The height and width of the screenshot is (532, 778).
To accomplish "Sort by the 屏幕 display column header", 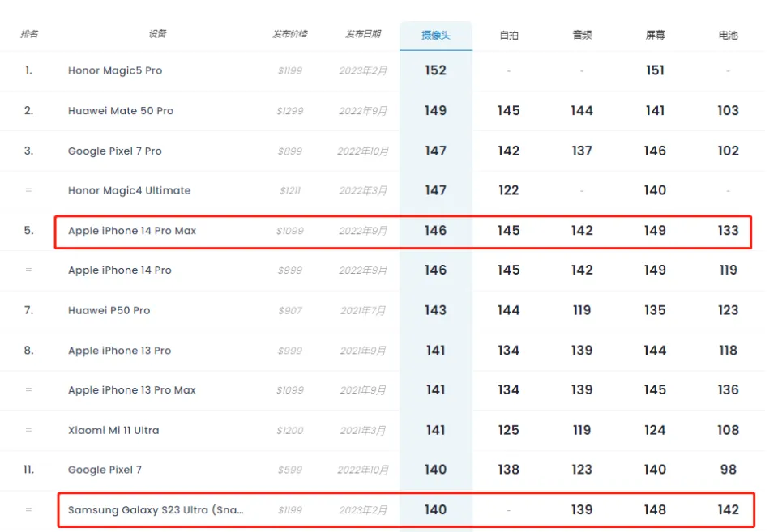I will coord(655,36).
